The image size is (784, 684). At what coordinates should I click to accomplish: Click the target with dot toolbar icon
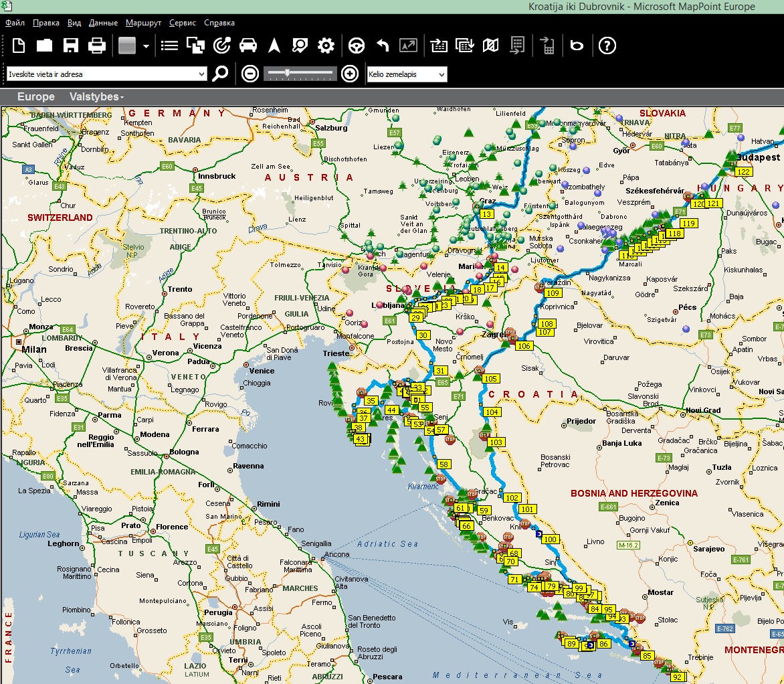pyautogui.click(x=221, y=46)
